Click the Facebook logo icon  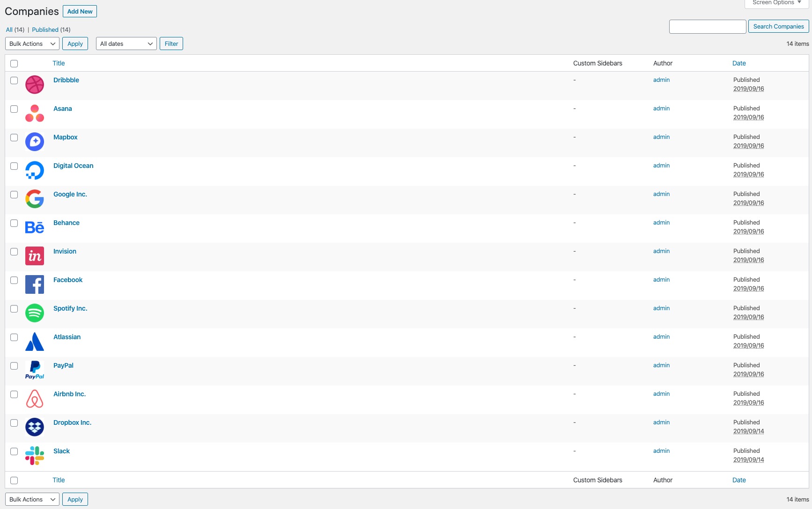[35, 285]
